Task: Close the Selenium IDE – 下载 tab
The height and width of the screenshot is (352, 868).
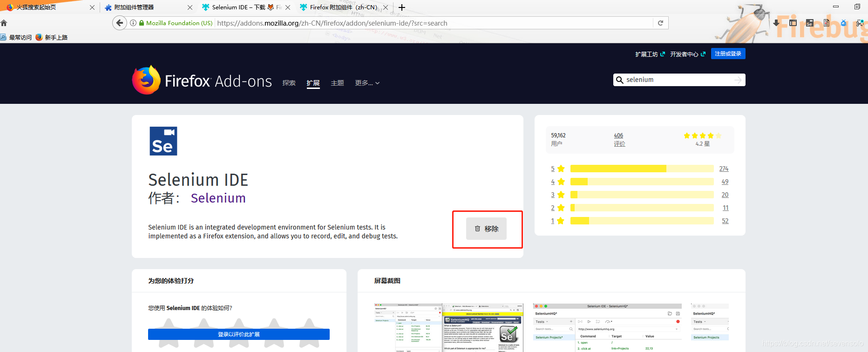Action: tap(288, 7)
